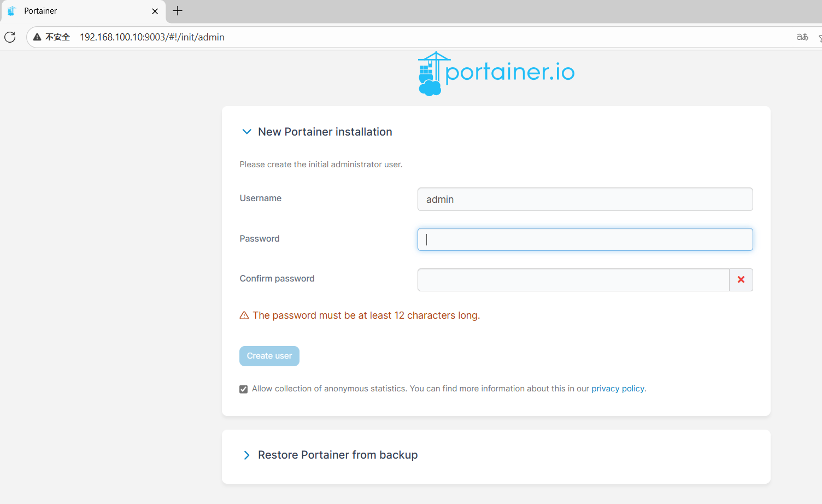
Task: Select the Portainer tab
Action: point(83,11)
